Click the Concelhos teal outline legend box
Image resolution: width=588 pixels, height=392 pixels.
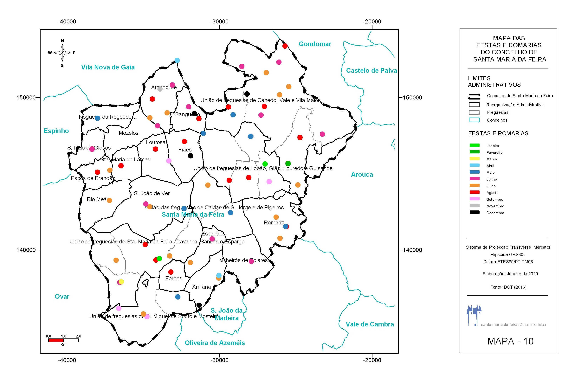coord(474,120)
